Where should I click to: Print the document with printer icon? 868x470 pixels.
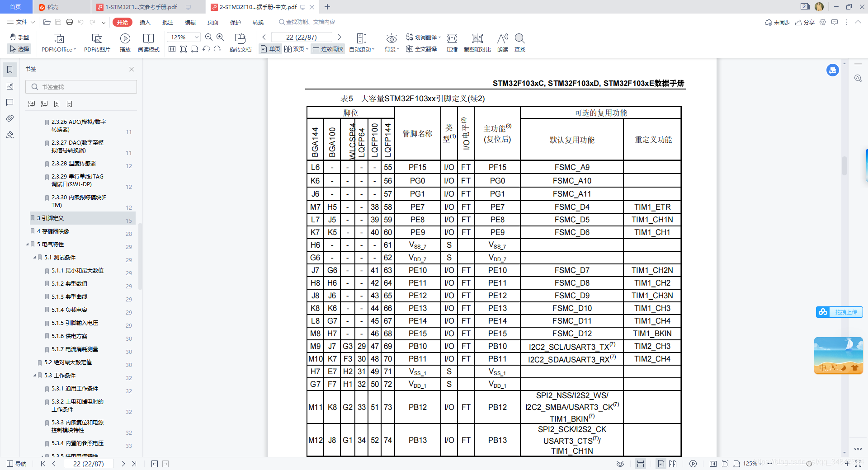click(70, 22)
